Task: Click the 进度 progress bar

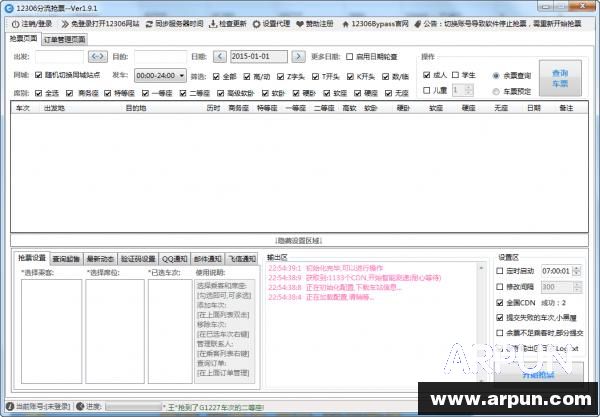Action: [x=133, y=407]
